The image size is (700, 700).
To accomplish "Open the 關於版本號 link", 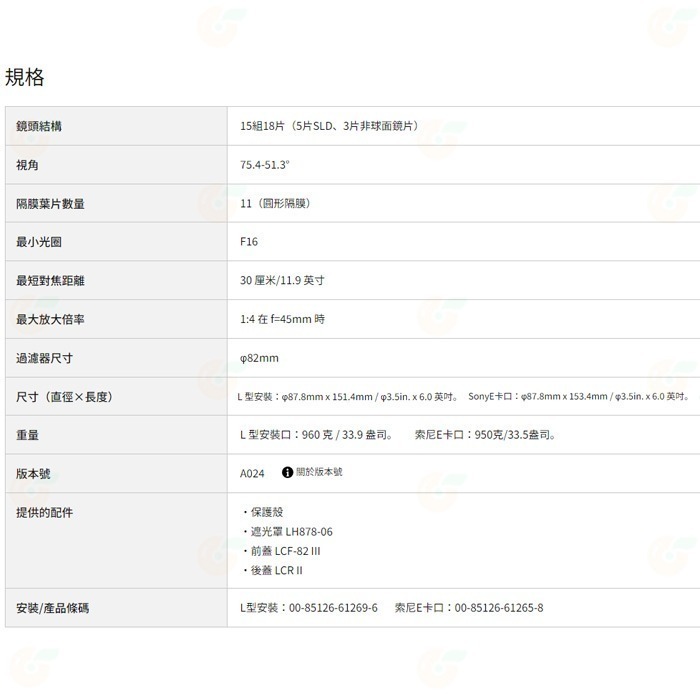I will click(319, 472).
